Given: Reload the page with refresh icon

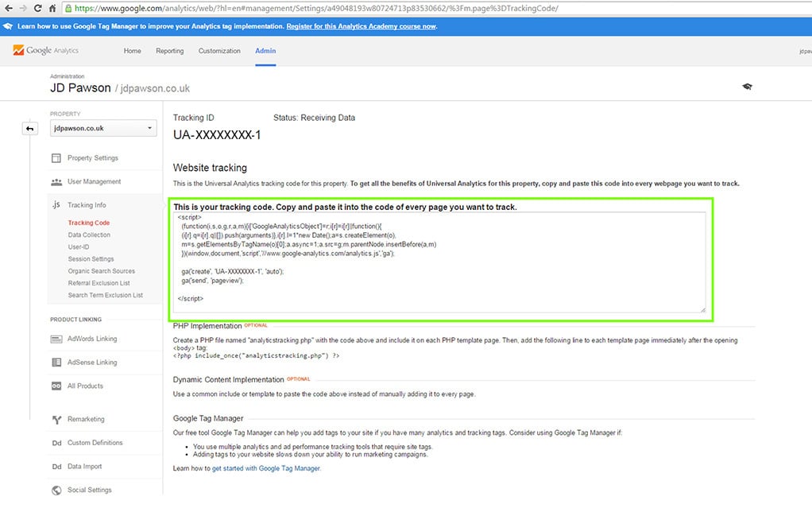Looking at the screenshot, I should (x=38, y=8).
